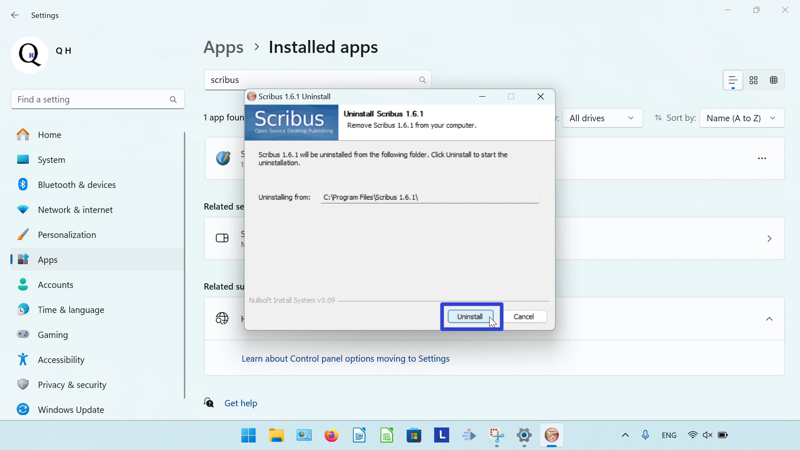The width and height of the screenshot is (800, 450).
Task: Open Bluetooth & devices settings
Action: coord(97,185)
